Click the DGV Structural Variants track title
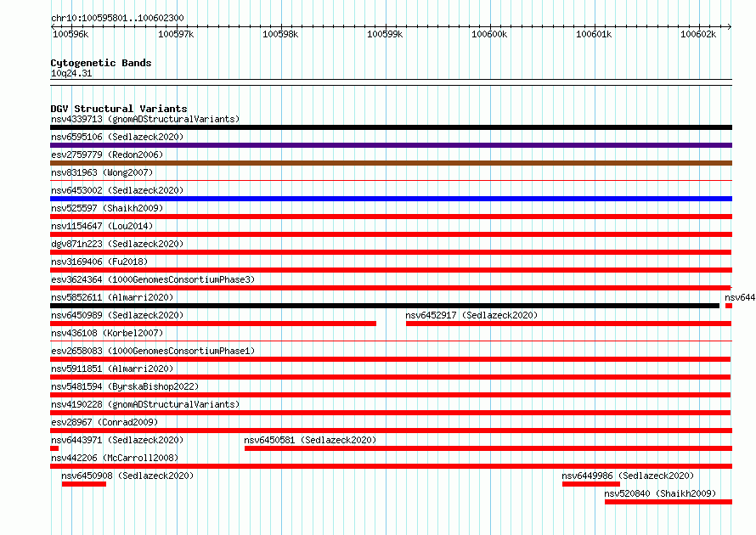 click(x=119, y=109)
